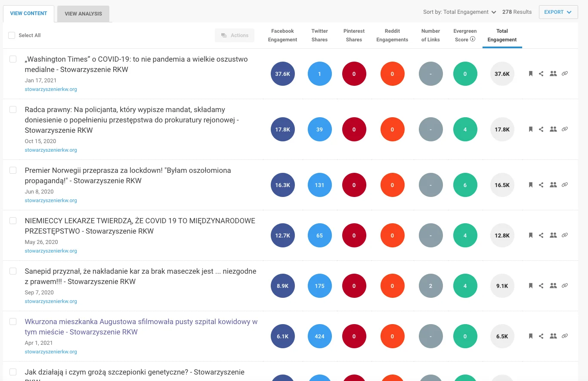The height and width of the screenshot is (381, 588).
Task: View sharers of Washington Times article
Action: point(553,74)
